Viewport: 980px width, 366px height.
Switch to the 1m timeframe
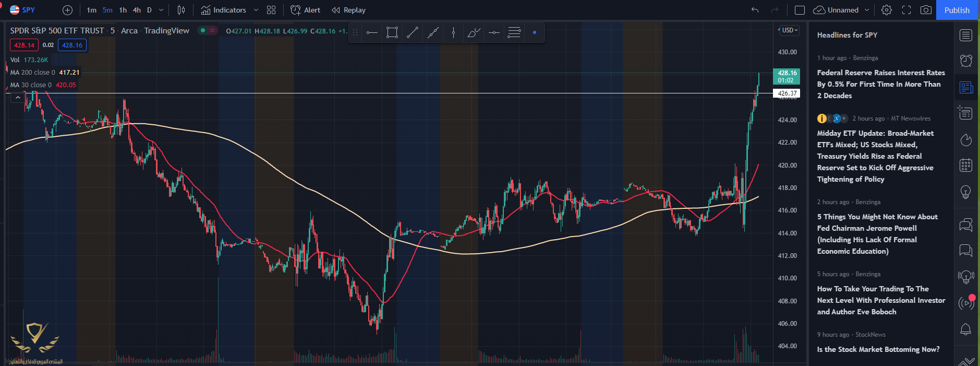pos(91,10)
